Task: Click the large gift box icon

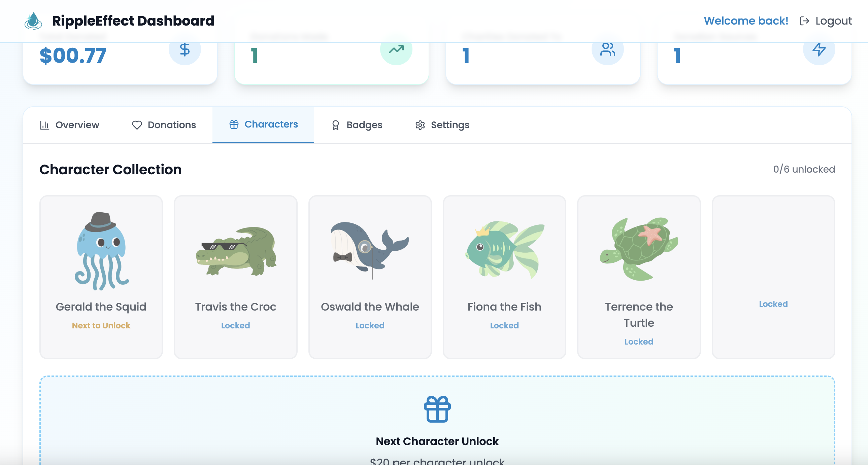Action: 437,409
